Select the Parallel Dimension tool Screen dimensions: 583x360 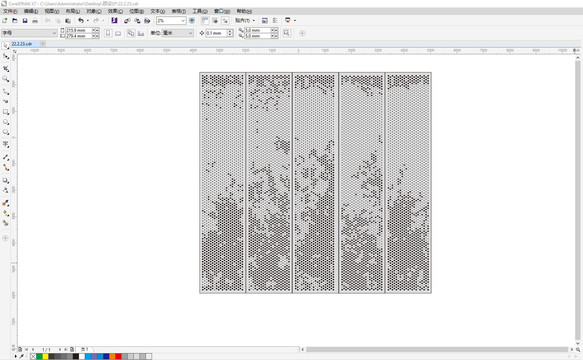6,157
